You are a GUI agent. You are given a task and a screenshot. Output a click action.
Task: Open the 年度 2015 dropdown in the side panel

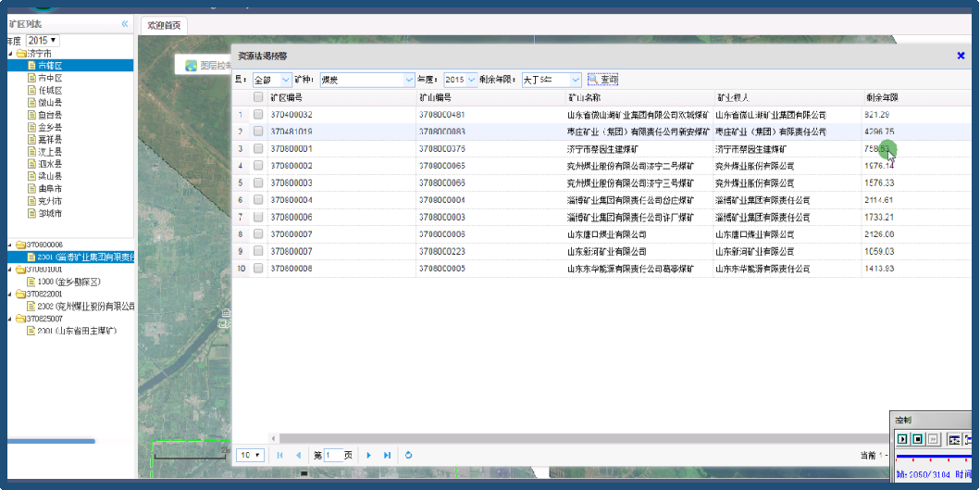(x=43, y=40)
